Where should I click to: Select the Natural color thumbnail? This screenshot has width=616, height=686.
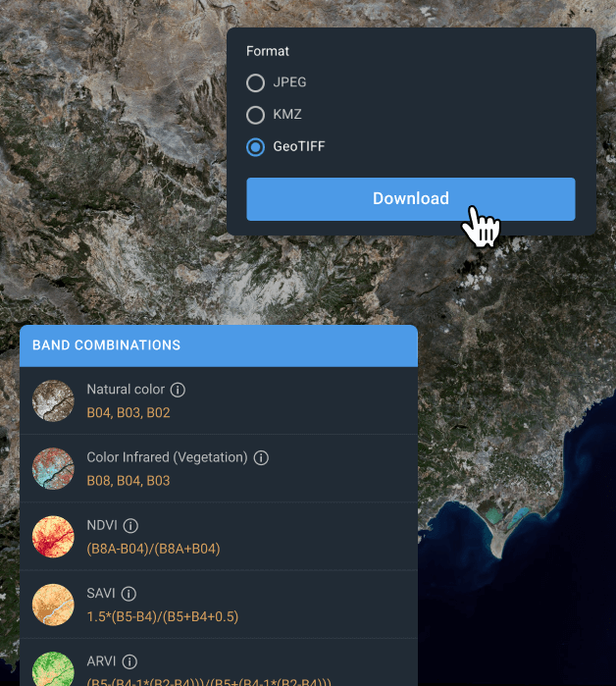53,400
